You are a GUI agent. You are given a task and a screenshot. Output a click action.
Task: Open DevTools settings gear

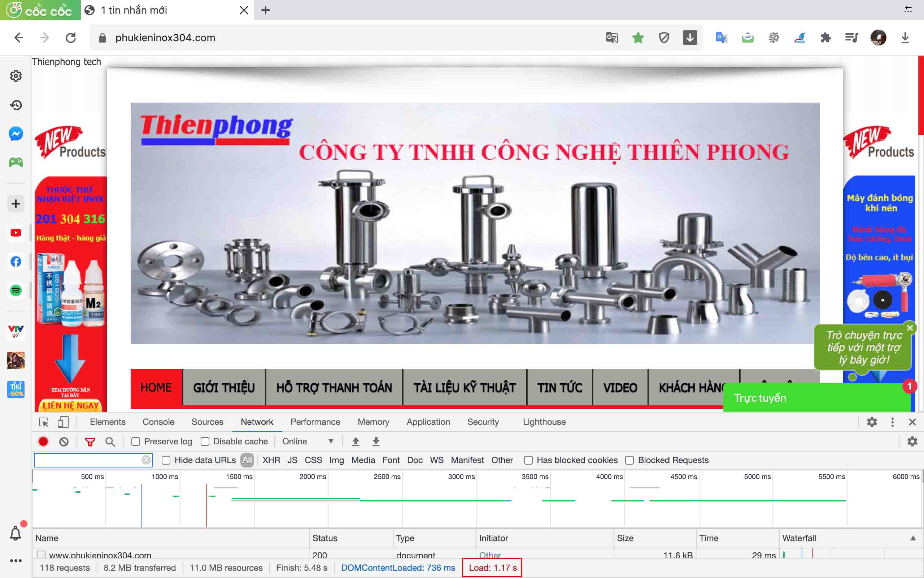click(x=872, y=422)
